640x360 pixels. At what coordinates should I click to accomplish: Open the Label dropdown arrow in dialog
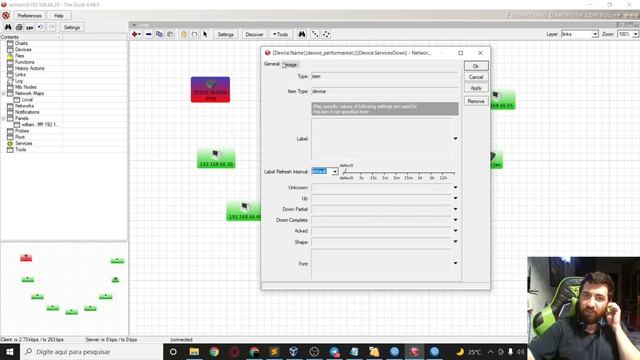tap(456, 139)
